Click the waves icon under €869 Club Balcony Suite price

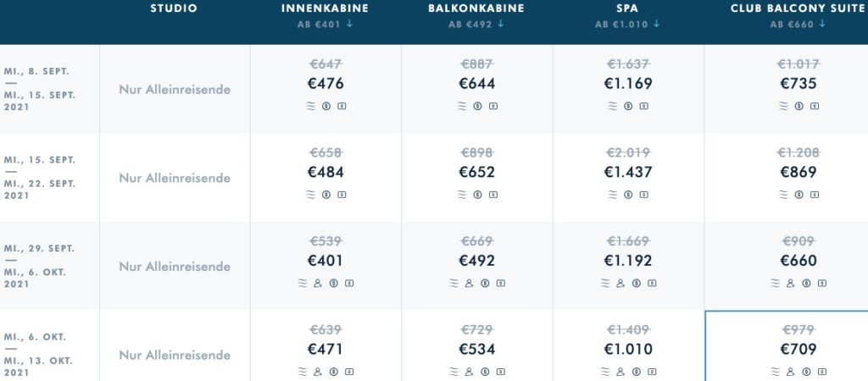(782, 195)
